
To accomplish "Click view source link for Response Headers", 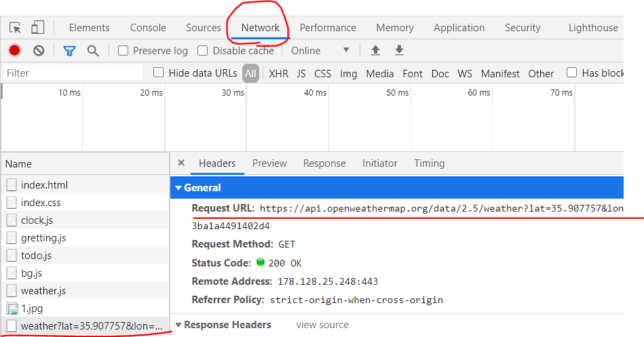I will (322, 325).
